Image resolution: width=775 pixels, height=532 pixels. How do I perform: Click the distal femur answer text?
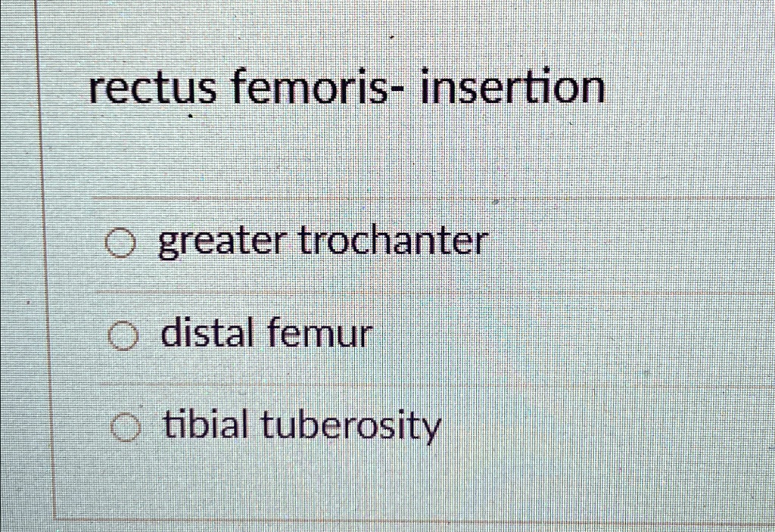click(265, 333)
